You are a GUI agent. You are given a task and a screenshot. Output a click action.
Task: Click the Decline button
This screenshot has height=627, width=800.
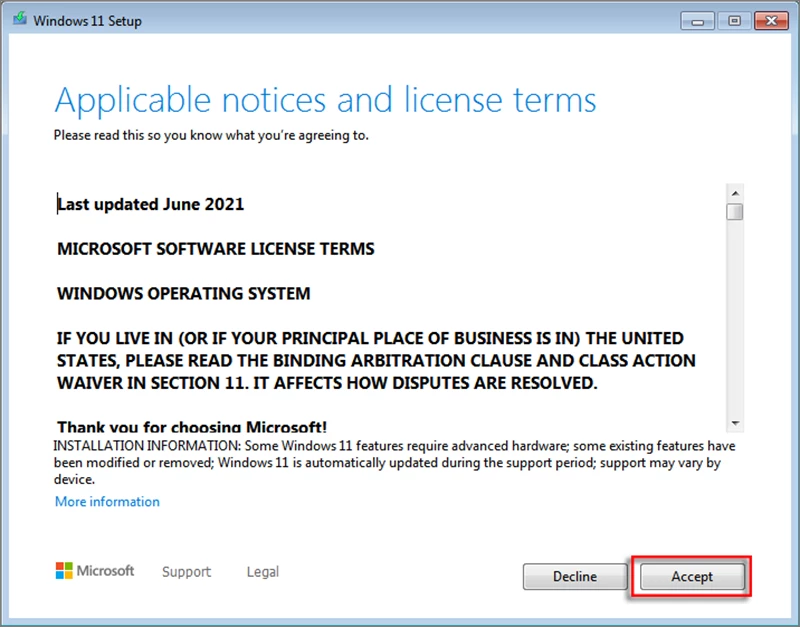(x=575, y=576)
